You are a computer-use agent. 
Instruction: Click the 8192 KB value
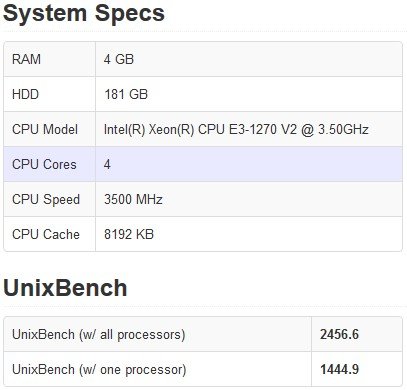pyautogui.click(x=129, y=234)
